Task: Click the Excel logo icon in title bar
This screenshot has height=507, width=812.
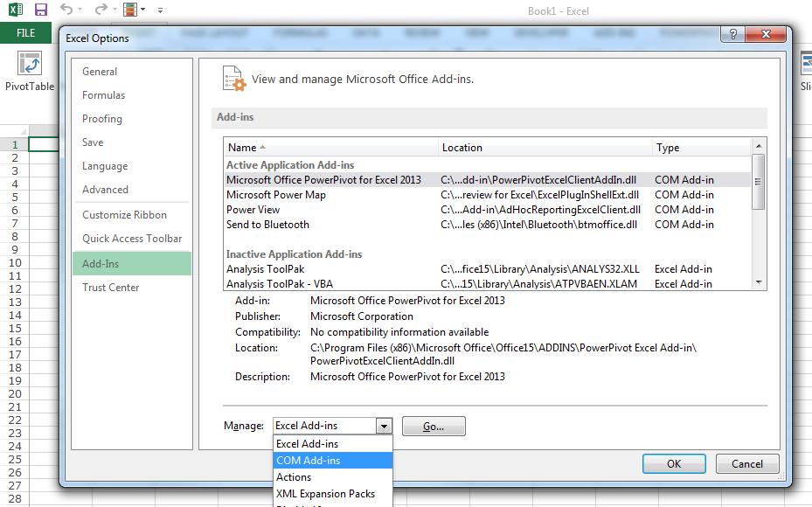Action: [x=16, y=10]
